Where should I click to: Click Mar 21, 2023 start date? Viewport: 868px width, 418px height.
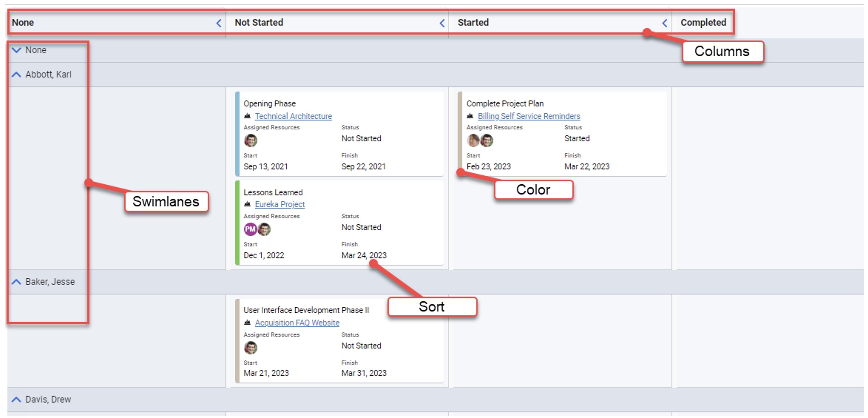pyautogui.click(x=266, y=373)
